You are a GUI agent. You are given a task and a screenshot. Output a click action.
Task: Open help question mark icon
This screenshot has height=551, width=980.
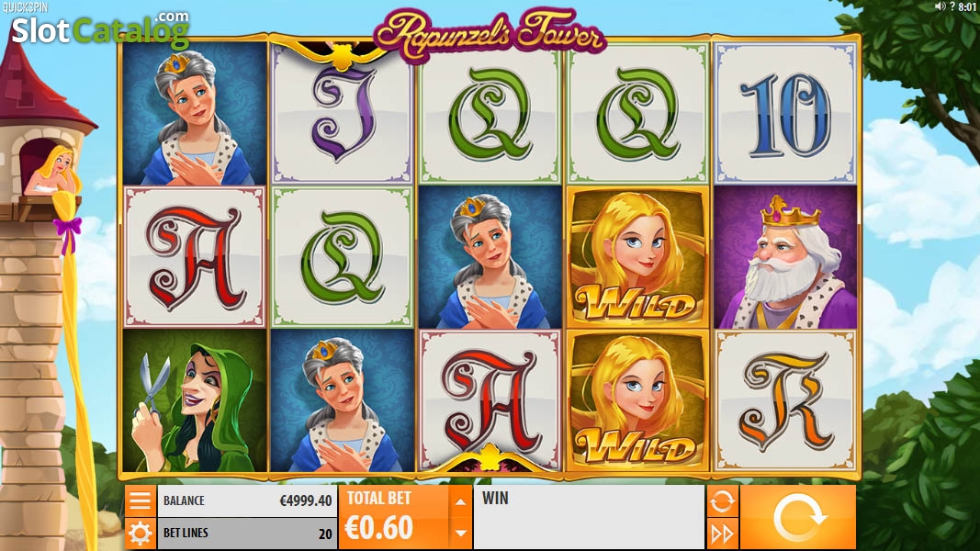(952, 6)
